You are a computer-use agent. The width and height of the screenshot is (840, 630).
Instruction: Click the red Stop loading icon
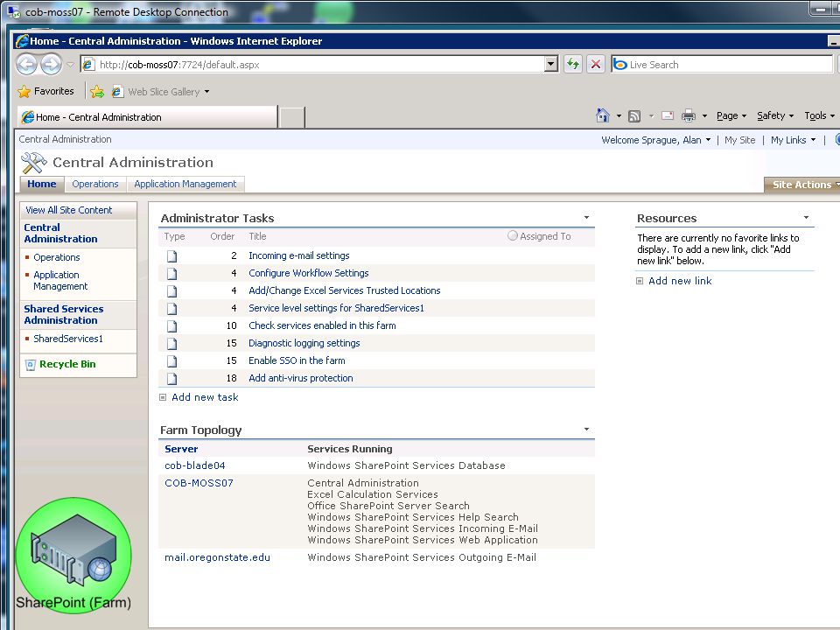click(595, 64)
